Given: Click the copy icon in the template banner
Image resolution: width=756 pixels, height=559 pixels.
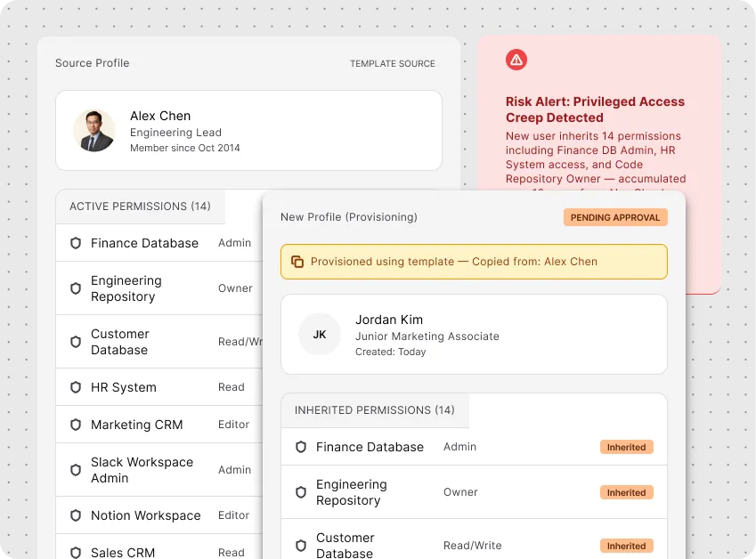Looking at the screenshot, I should (x=297, y=262).
